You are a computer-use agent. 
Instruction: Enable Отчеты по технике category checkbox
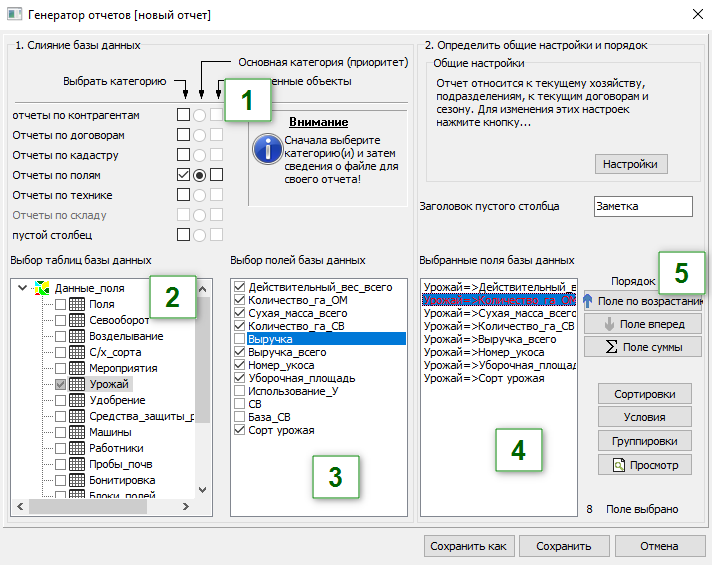click(x=183, y=194)
